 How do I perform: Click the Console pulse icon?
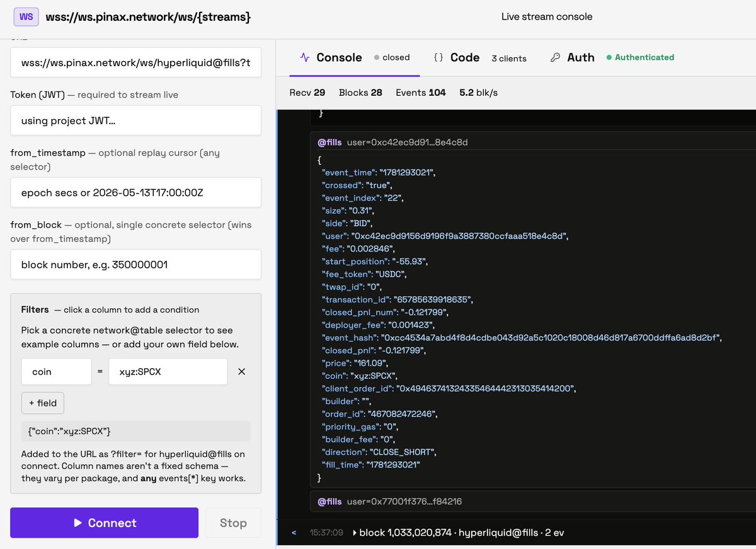[x=305, y=57]
